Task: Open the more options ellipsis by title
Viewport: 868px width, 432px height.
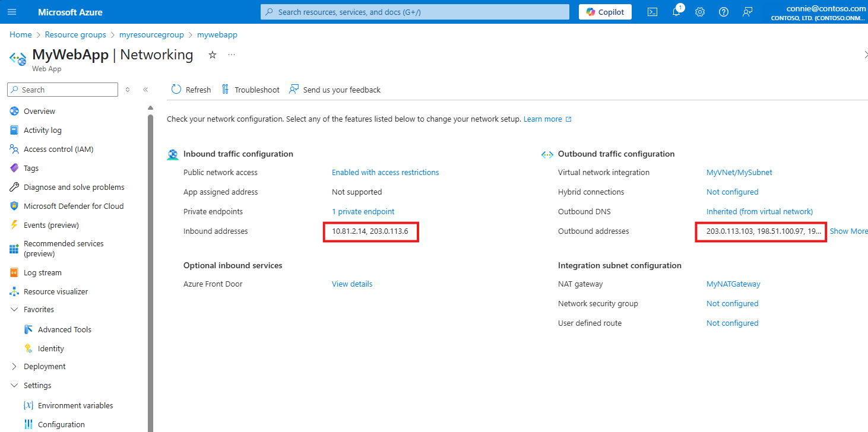Action: pos(232,55)
